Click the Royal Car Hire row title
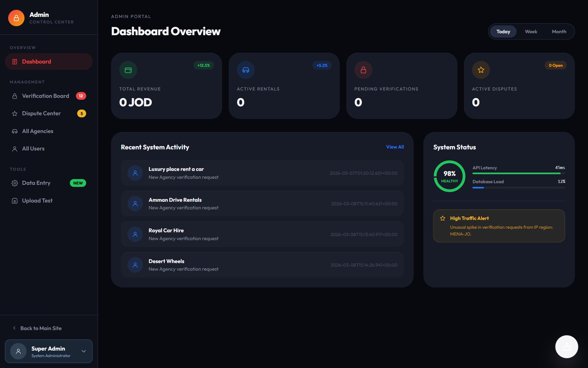This screenshot has width=588, height=368. click(x=166, y=231)
